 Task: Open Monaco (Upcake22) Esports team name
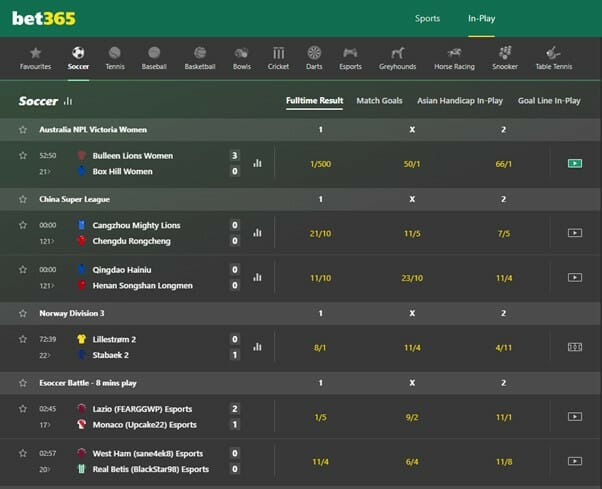pos(144,425)
